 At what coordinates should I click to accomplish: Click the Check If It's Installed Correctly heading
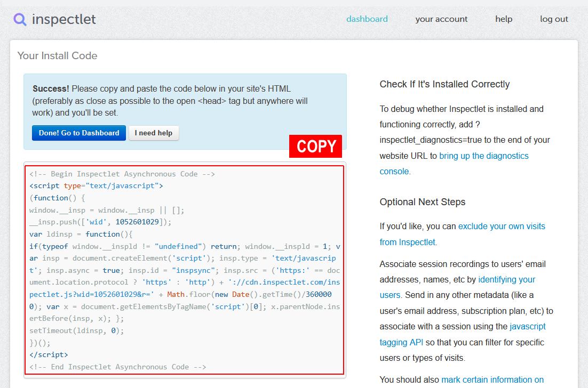pyautogui.click(x=444, y=84)
